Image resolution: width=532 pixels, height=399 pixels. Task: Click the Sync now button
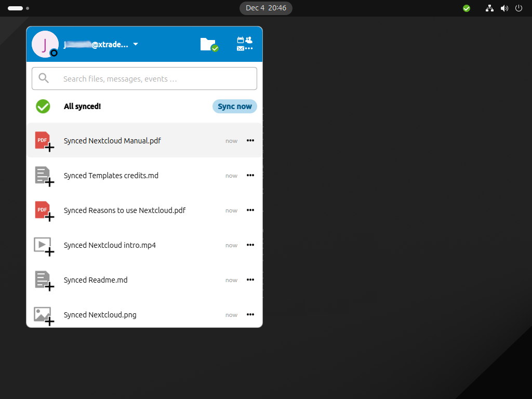pyautogui.click(x=234, y=106)
